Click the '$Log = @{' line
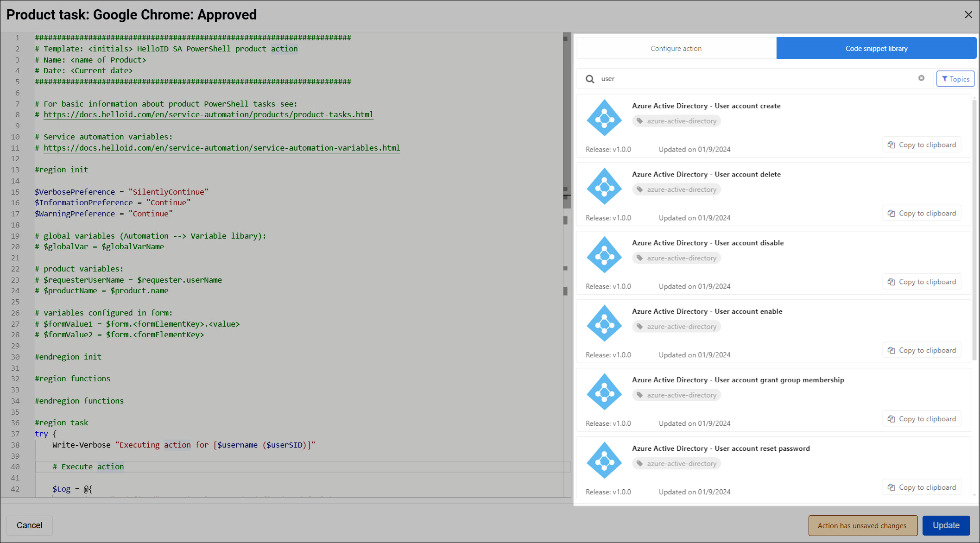980x543 pixels. click(x=72, y=489)
